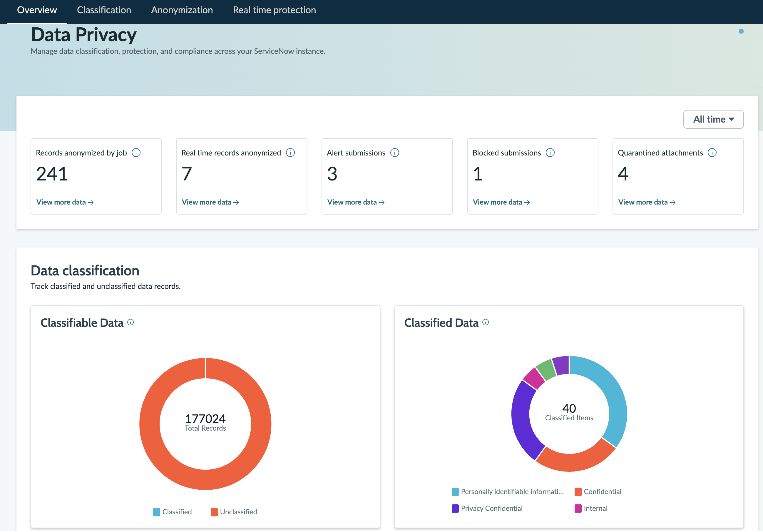Open the Overview tab

[x=37, y=10]
